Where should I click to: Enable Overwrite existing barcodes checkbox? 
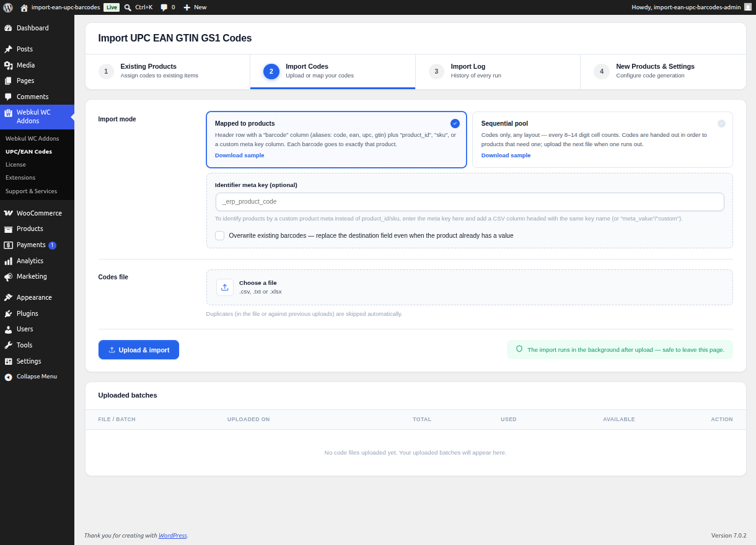click(220, 235)
